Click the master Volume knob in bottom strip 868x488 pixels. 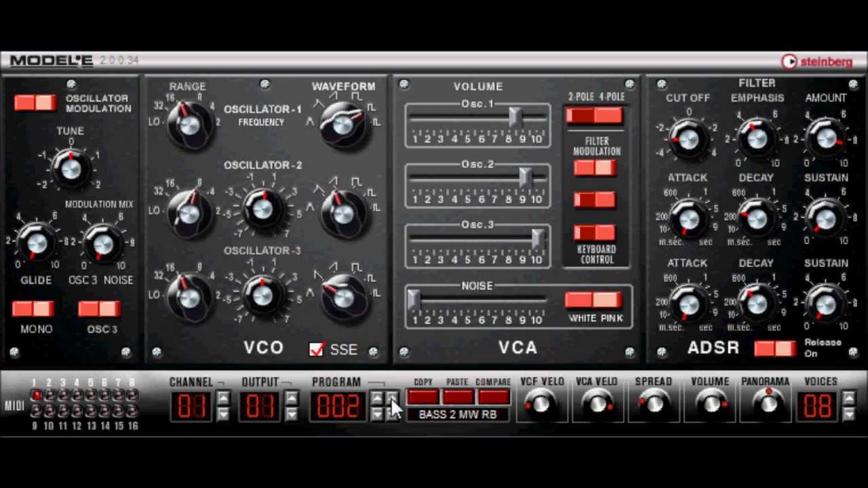click(x=710, y=404)
